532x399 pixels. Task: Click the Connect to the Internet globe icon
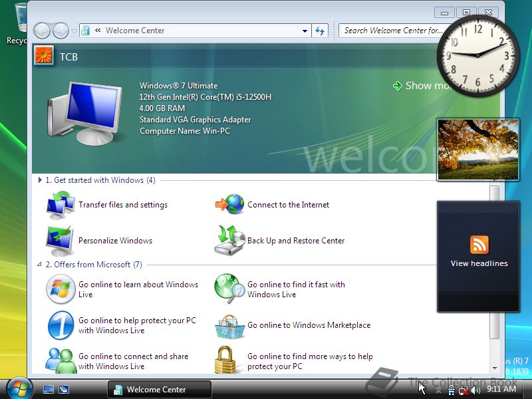(x=229, y=204)
